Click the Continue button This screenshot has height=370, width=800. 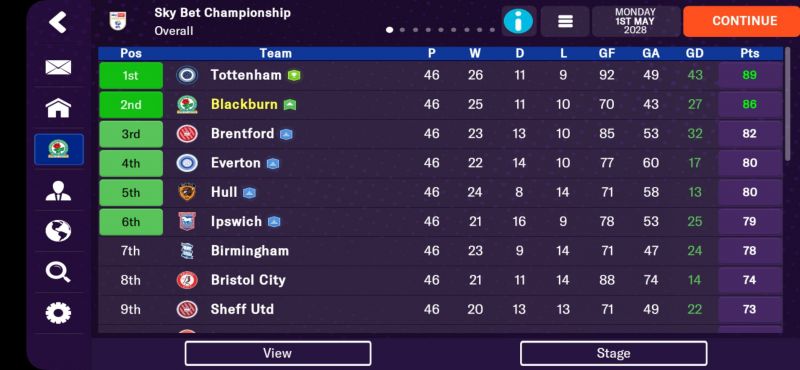click(744, 21)
